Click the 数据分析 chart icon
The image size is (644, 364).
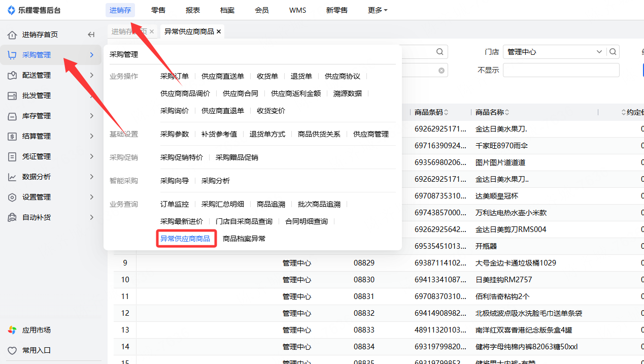[12, 177]
